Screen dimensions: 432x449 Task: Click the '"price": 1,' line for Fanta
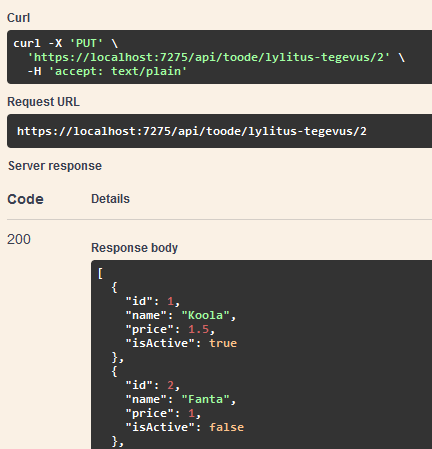coord(163,413)
